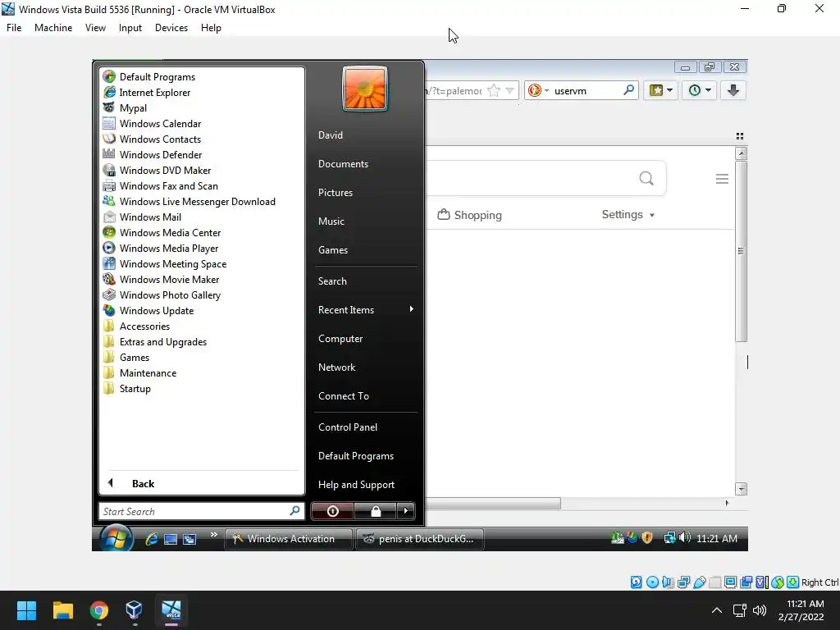Click the Show Desktop Quick Launch icon
840x630 pixels.
[x=171, y=539]
